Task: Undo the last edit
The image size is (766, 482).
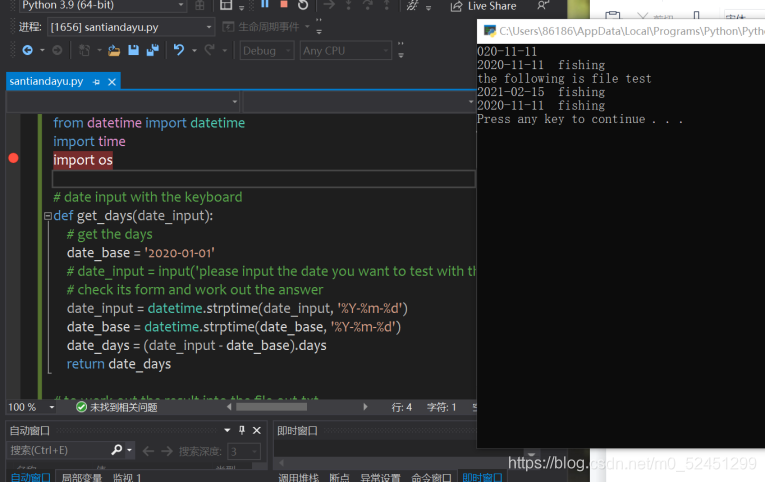Action: pyautogui.click(x=179, y=50)
